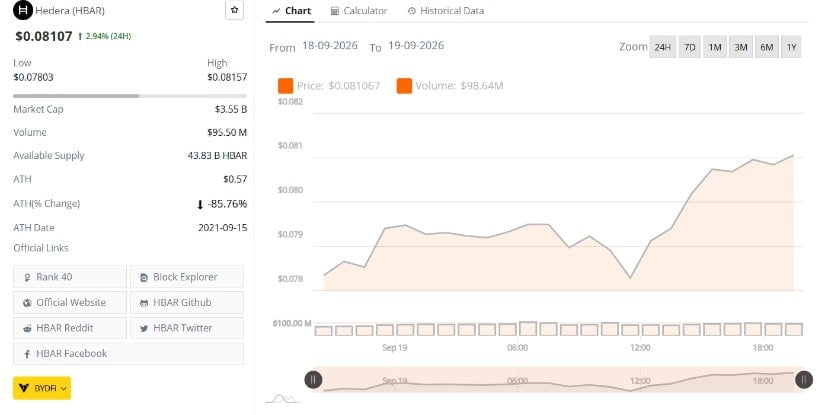Image resolution: width=825 pixels, height=415 pixels.
Task: Open the Chart tab
Action: [291, 11]
